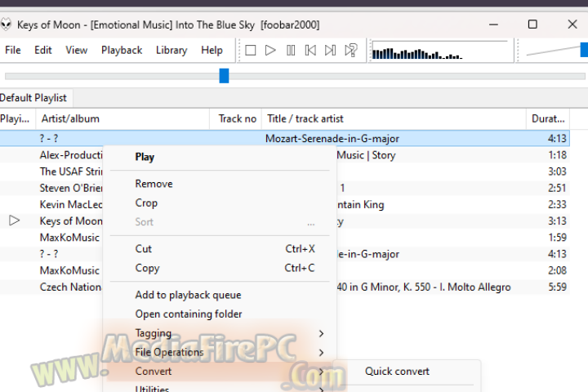
Task: Click the Duration column header
Action: (548, 119)
